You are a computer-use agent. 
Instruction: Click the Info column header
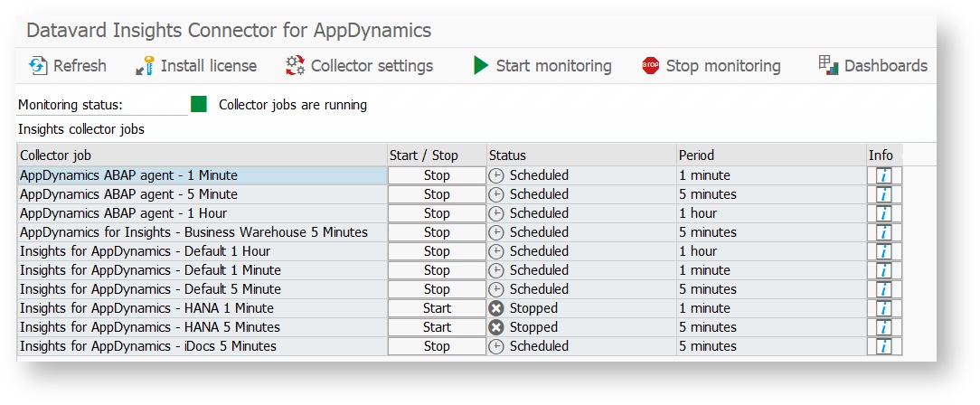pos(884,155)
